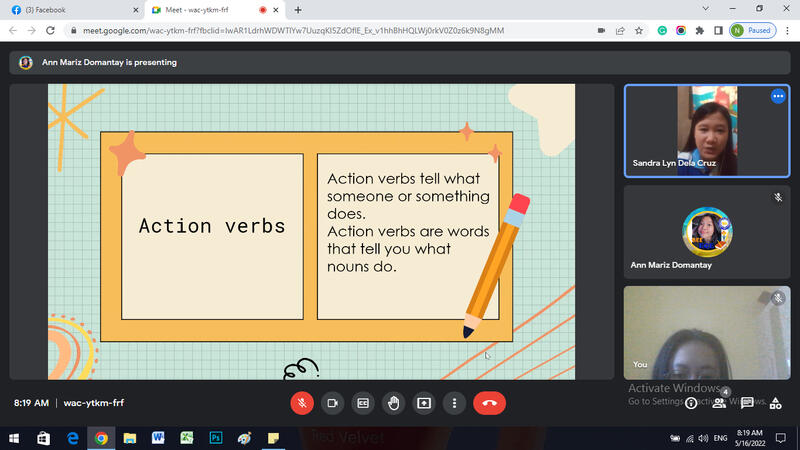Open the meeting details info icon
This screenshot has height=450, width=800.
click(x=690, y=403)
